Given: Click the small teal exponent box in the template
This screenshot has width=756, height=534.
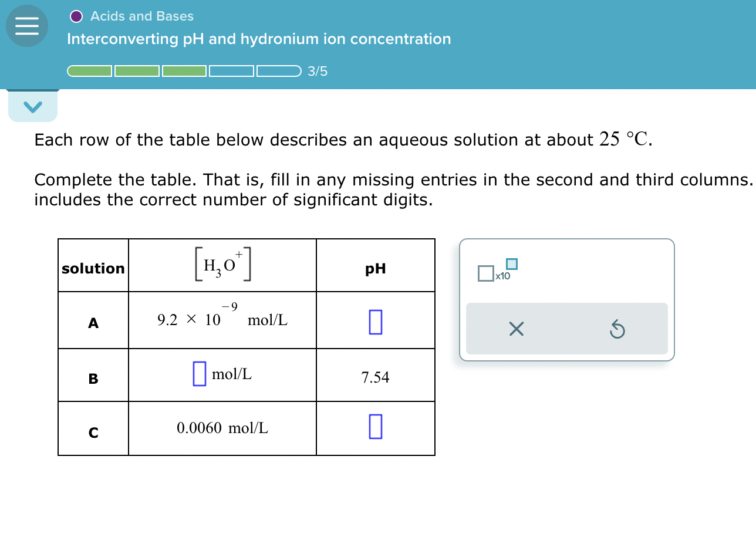Looking at the screenshot, I should tap(510, 264).
